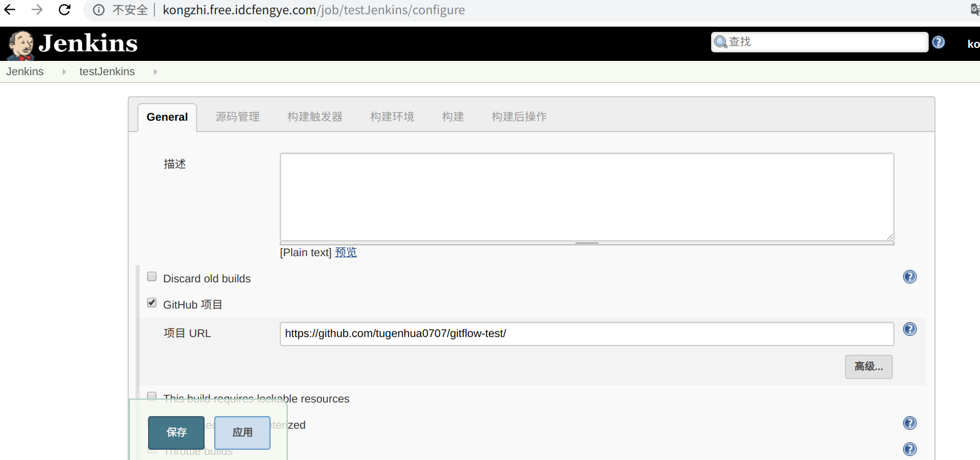Viewport: 980px width, 460px height.
Task: Switch to 构建 tab
Action: click(x=453, y=117)
